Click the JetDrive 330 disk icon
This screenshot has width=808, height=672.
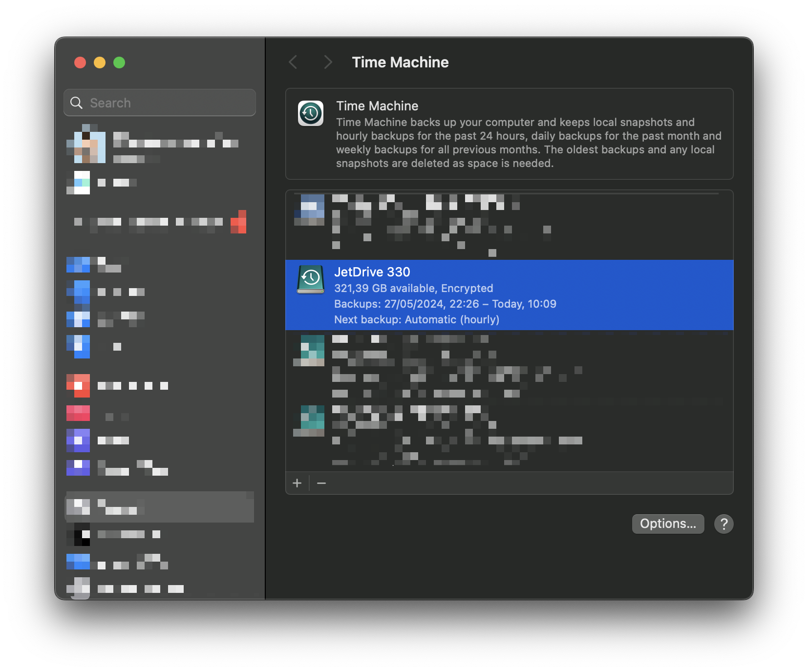tap(311, 279)
